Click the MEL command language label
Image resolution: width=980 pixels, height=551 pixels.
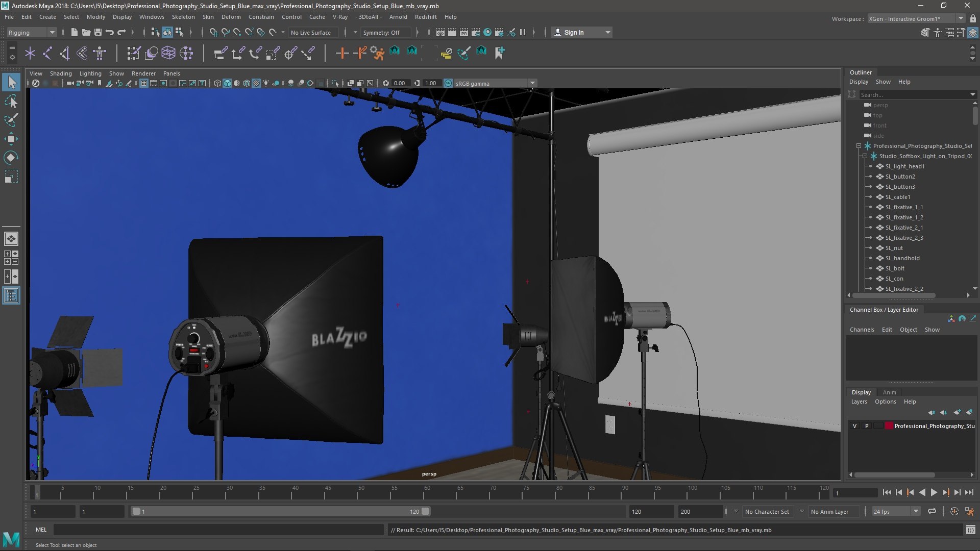pyautogui.click(x=41, y=530)
